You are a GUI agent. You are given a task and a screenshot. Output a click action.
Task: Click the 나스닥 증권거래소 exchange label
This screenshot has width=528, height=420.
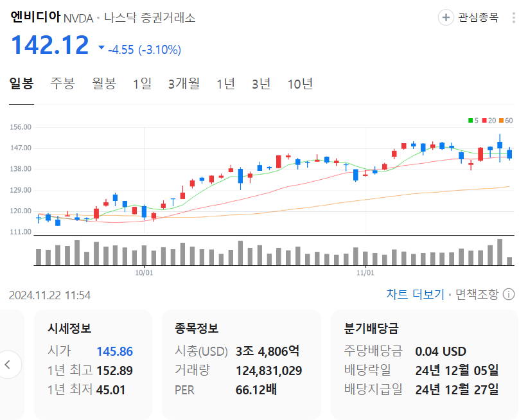click(x=150, y=18)
